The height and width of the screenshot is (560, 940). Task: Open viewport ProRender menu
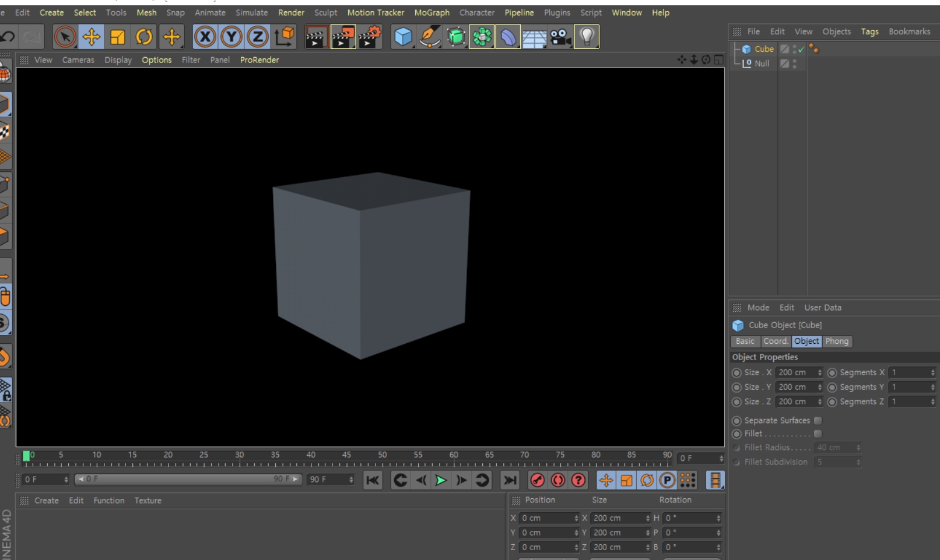pyautogui.click(x=259, y=59)
